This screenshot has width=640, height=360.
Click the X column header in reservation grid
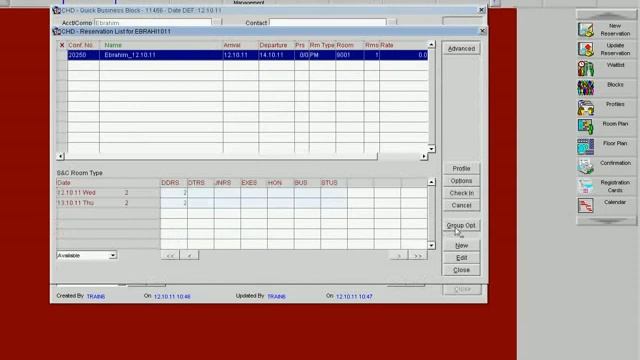click(x=62, y=45)
